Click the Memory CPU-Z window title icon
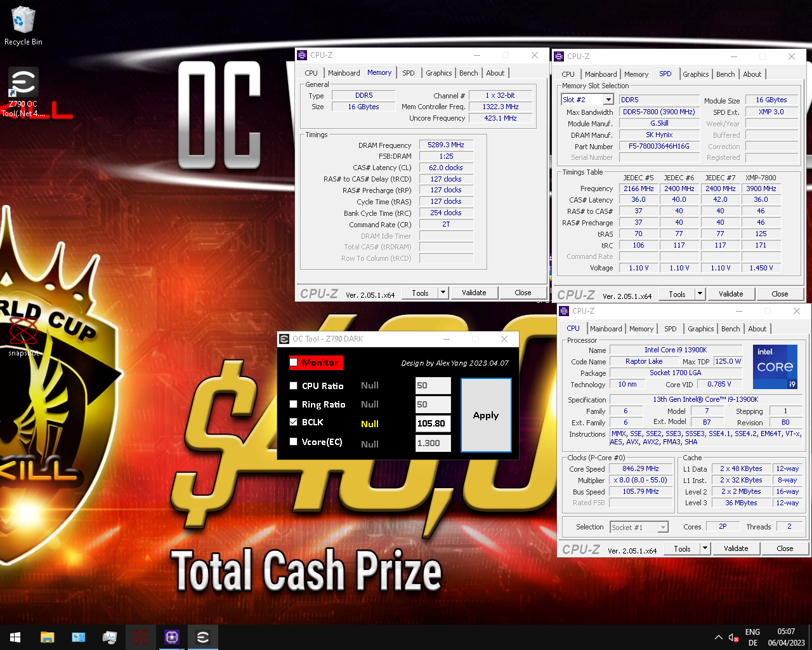 point(302,55)
